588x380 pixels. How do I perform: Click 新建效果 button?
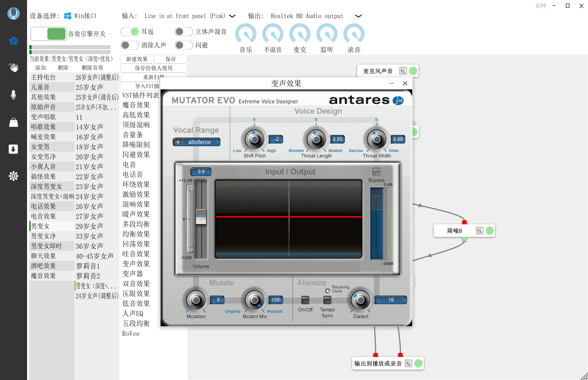[137, 59]
